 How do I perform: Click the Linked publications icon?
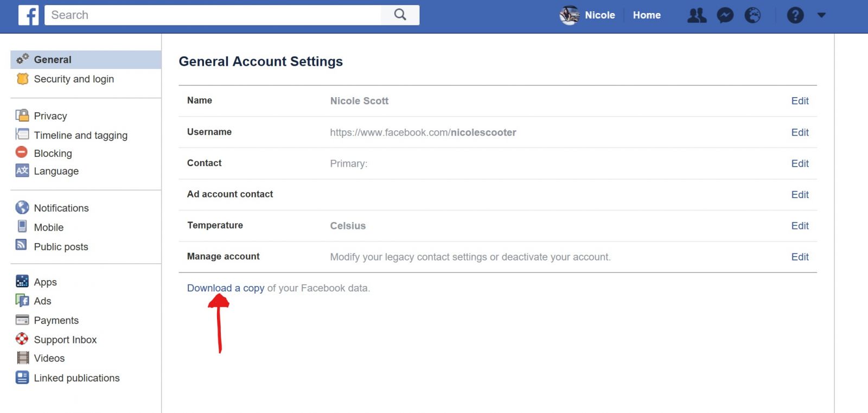(x=22, y=377)
